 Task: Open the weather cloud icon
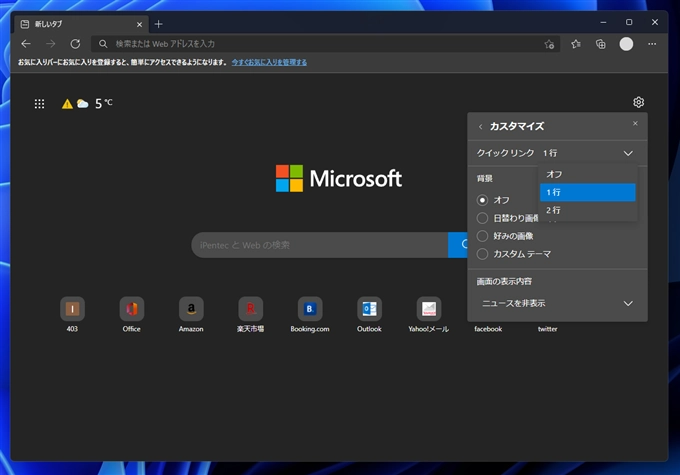[82, 104]
